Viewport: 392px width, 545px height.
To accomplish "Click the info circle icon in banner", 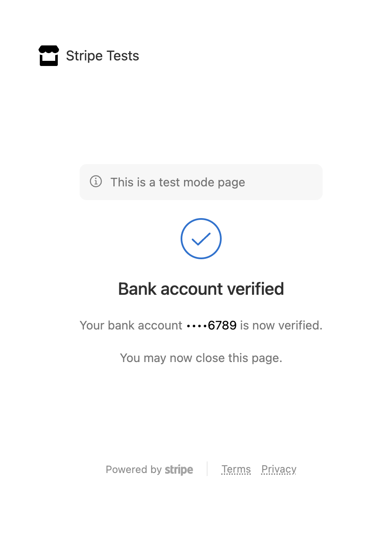I will [x=96, y=181].
